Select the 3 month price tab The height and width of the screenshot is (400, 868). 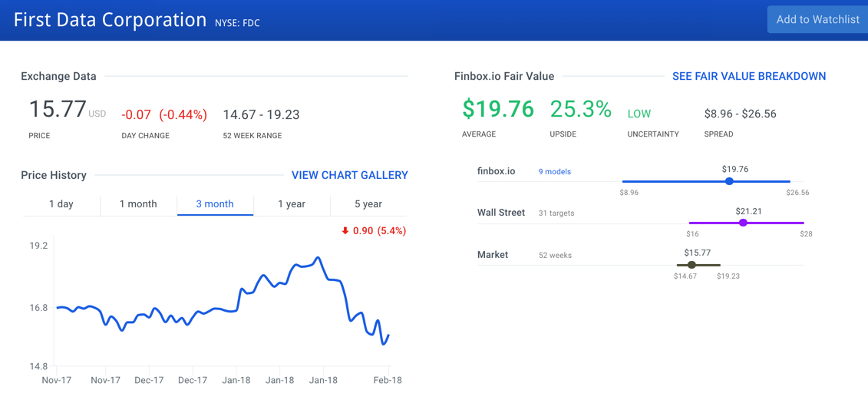(x=215, y=204)
